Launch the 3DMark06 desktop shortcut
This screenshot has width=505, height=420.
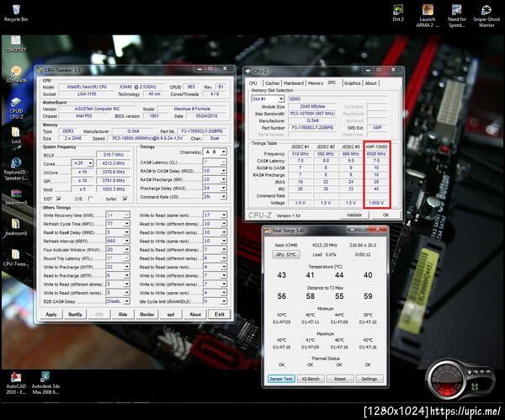(x=16, y=74)
